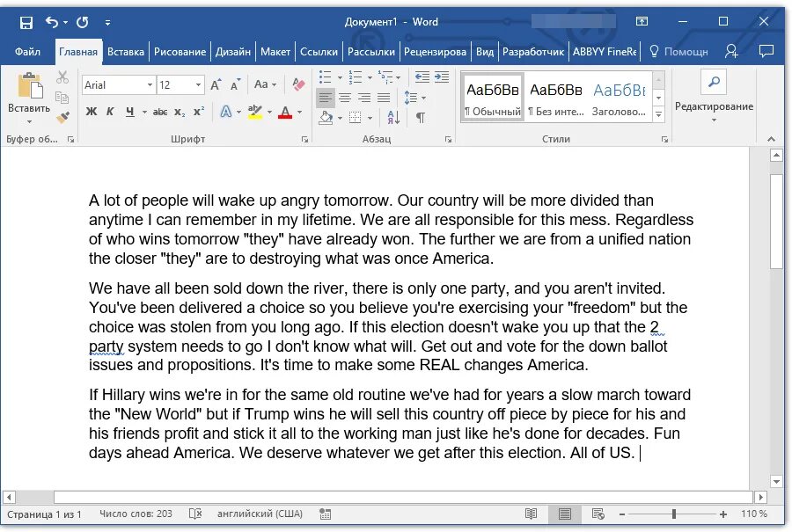The width and height of the screenshot is (792, 532).
Task: Open the Файл tab
Action: tap(27, 52)
